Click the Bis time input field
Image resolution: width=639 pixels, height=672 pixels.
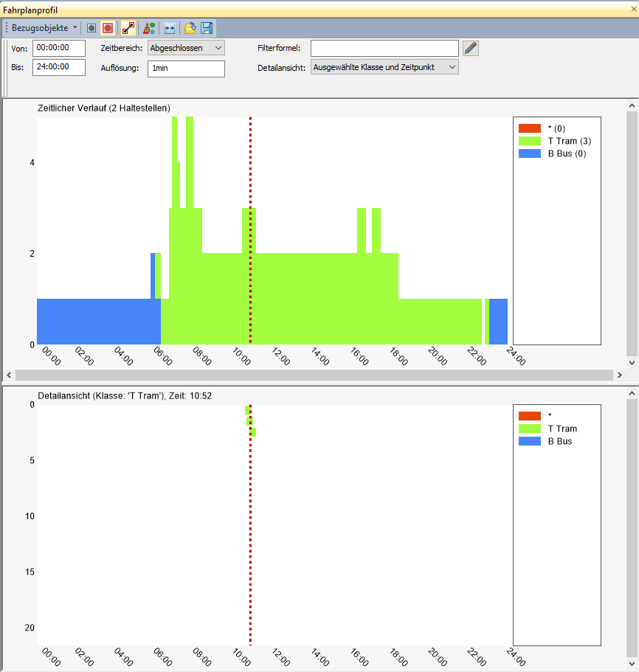point(59,67)
